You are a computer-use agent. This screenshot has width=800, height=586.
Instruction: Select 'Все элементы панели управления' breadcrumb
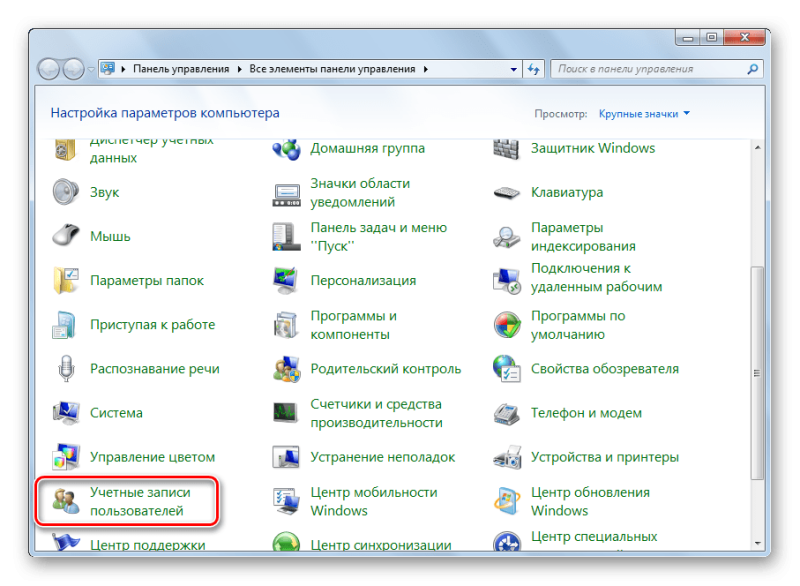coord(332,69)
